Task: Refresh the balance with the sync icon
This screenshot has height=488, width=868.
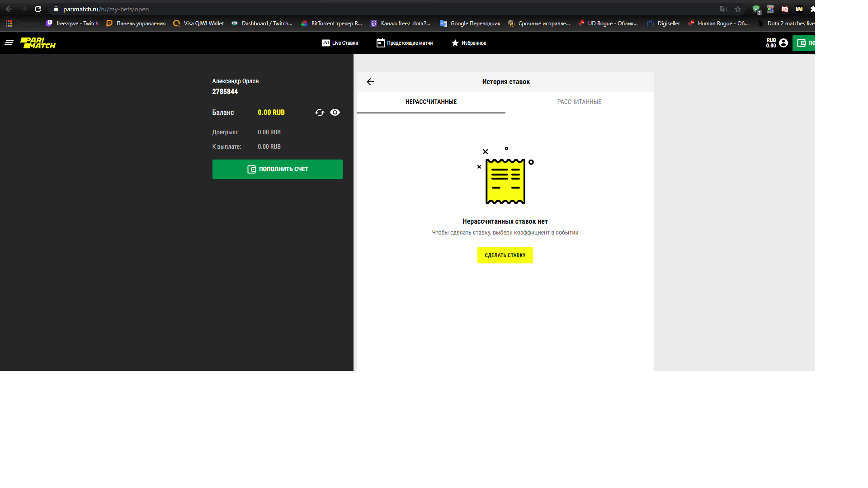Action: point(320,113)
